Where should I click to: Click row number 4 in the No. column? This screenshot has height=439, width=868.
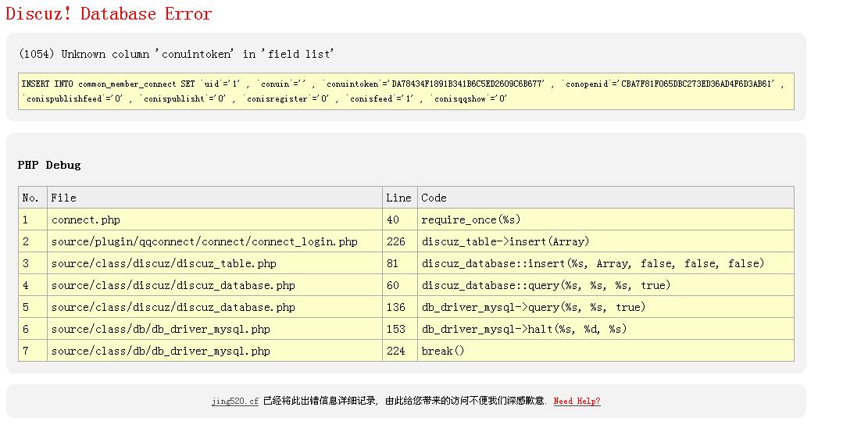[x=33, y=285]
